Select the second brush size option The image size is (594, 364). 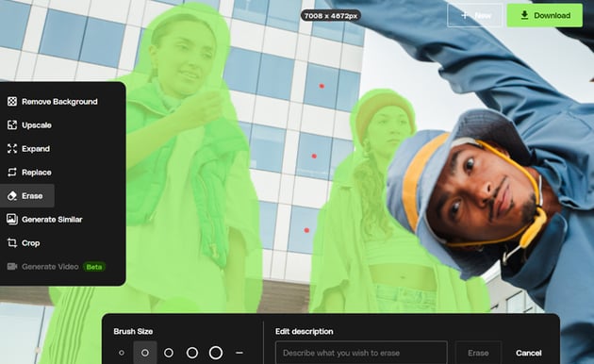145,353
